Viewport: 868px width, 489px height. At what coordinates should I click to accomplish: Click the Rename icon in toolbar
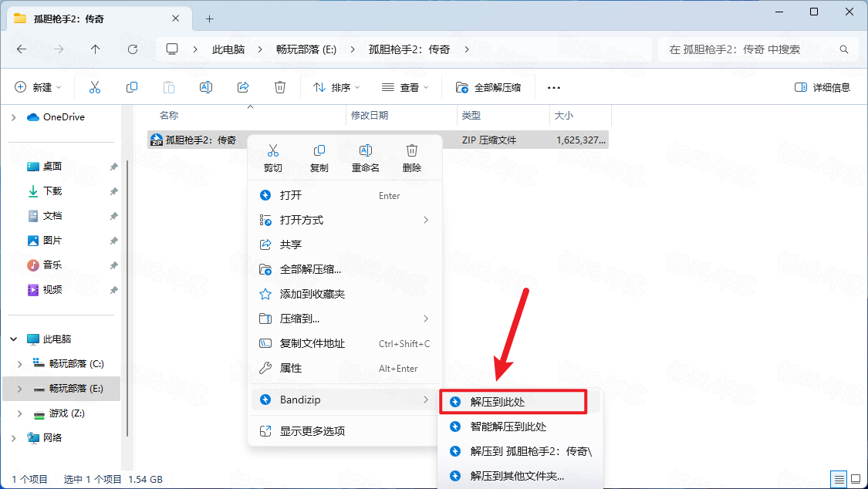point(206,87)
